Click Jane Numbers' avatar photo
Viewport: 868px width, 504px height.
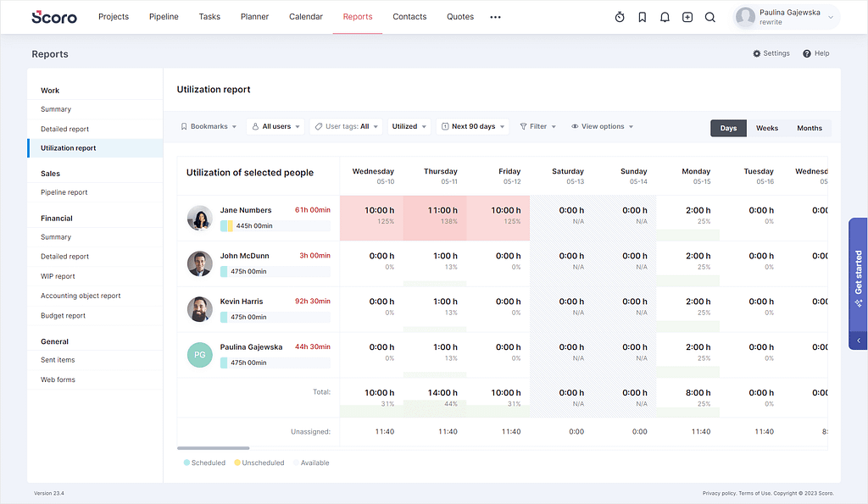coord(200,218)
